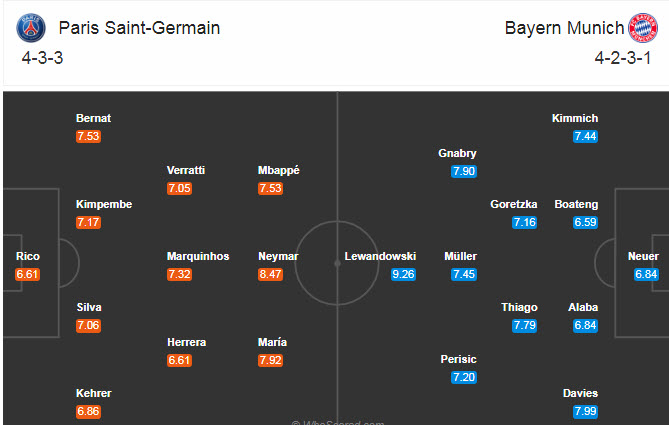Select Marquinhos' 7.32 rating badge
The width and height of the screenshot is (669, 425).
[x=180, y=274]
